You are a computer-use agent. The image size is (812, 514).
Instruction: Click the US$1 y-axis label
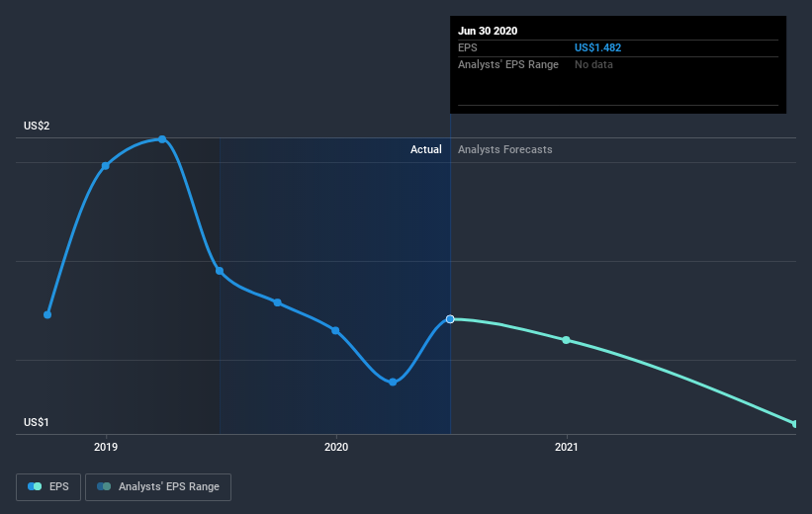point(37,422)
